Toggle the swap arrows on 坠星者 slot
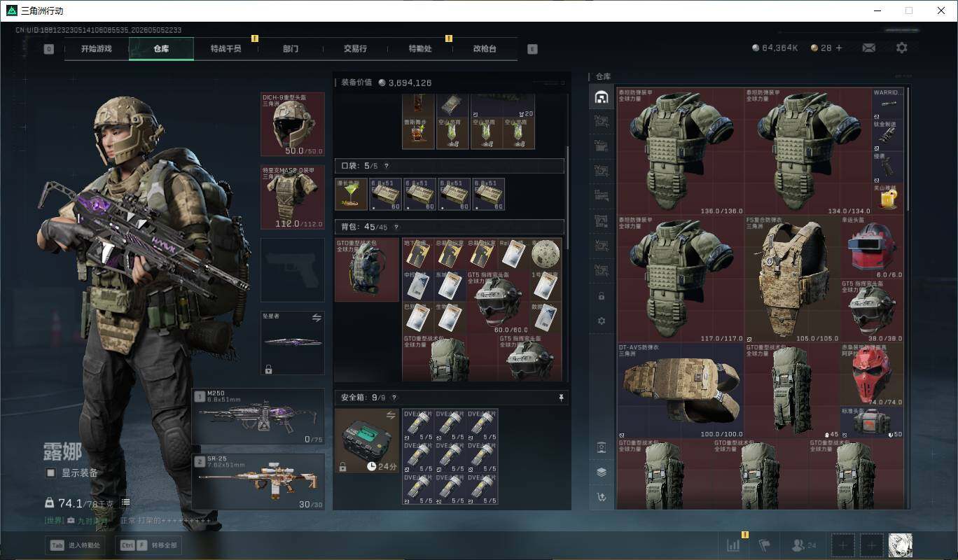 pyautogui.click(x=317, y=318)
